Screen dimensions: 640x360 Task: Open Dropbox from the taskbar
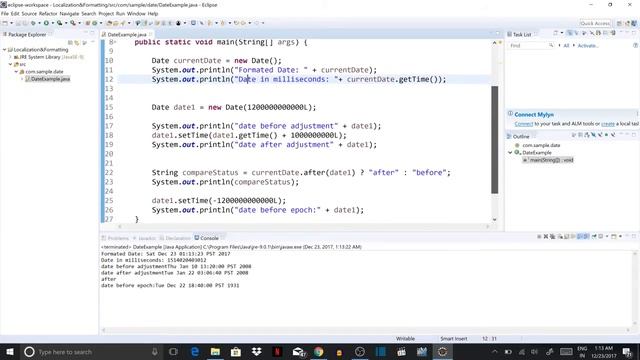[x=256, y=351]
